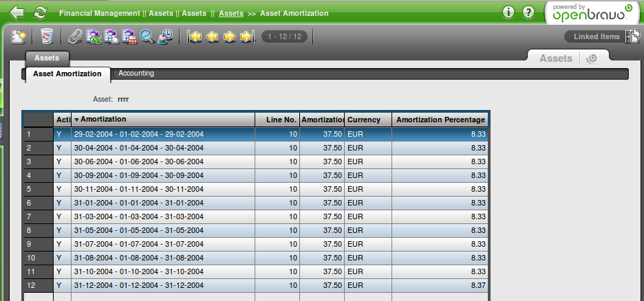The height and width of the screenshot is (301, 644).
Task: Create a new record
Action: pos(19,36)
